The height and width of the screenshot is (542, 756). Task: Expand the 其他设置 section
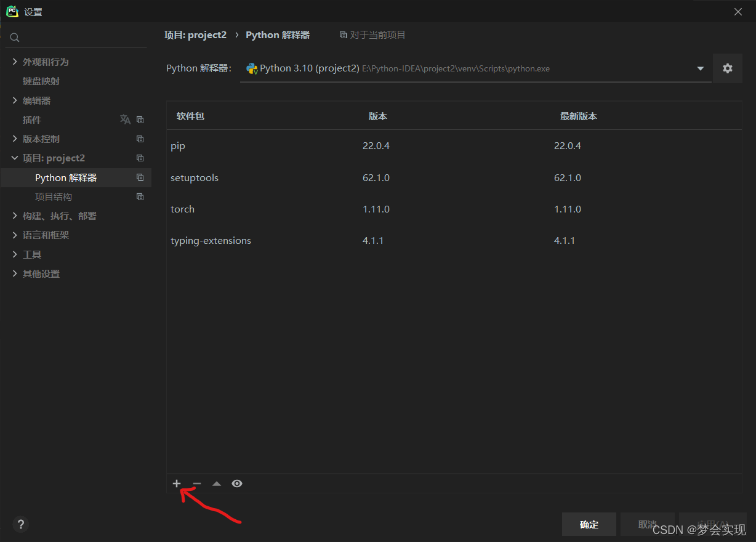15,273
